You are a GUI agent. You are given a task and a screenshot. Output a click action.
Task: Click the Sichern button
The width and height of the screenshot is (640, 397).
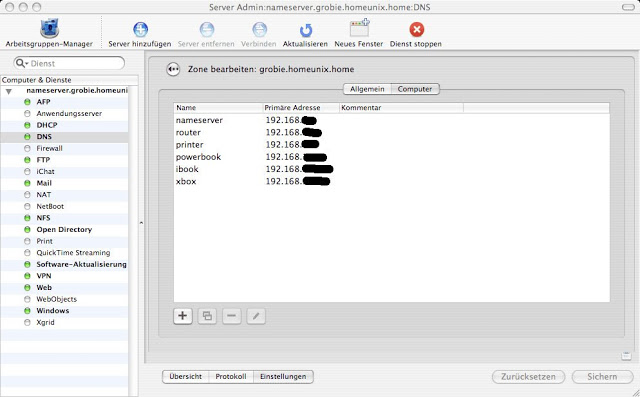pos(602,377)
